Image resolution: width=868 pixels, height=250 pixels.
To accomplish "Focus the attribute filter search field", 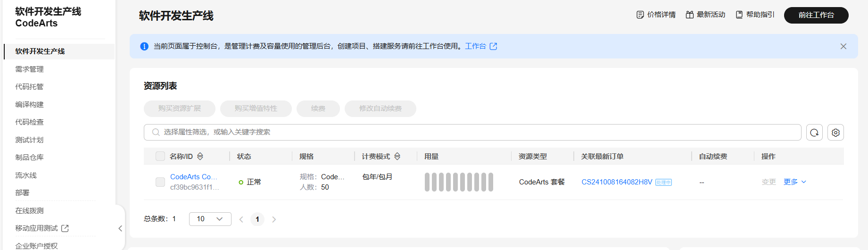I will click(x=472, y=132).
